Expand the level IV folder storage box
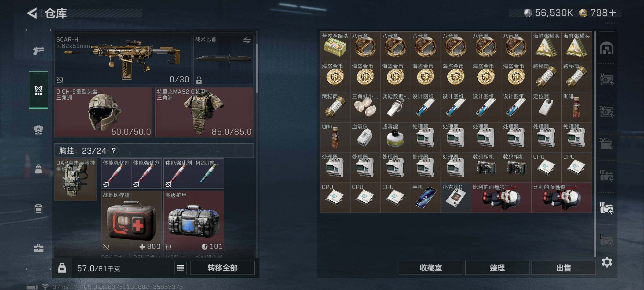The width and height of the screenshot is (644, 290). [x=606, y=143]
